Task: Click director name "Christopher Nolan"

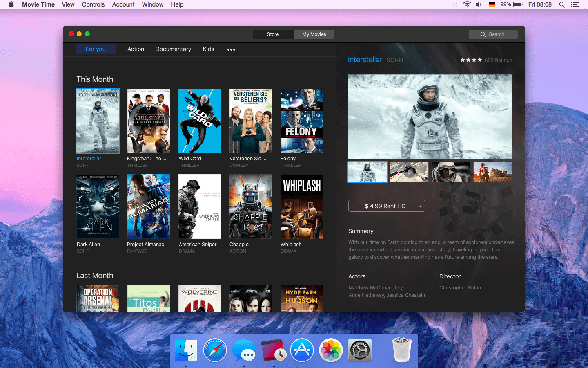Action: point(460,288)
